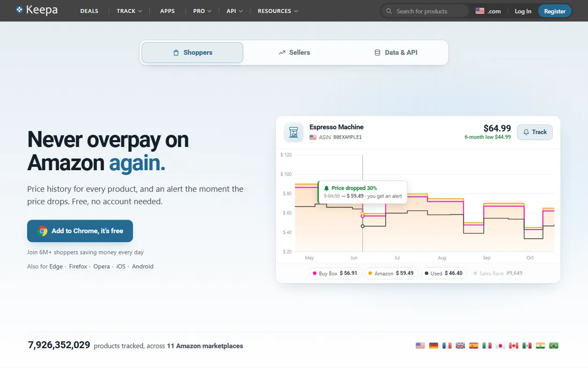Click the small US flag next to ASIN
Image resolution: width=588 pixels, height=368 pixels.
[x=313, y=137]
